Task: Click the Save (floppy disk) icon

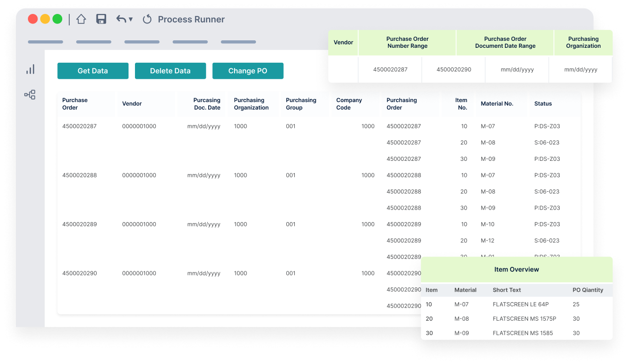Action: pos(101,19)
